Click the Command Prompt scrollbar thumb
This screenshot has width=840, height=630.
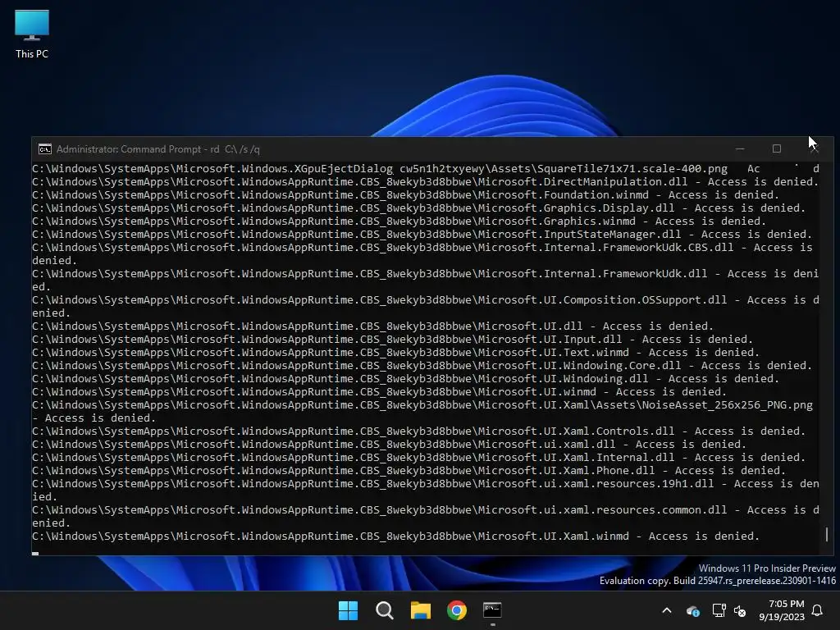pos(827,534)
